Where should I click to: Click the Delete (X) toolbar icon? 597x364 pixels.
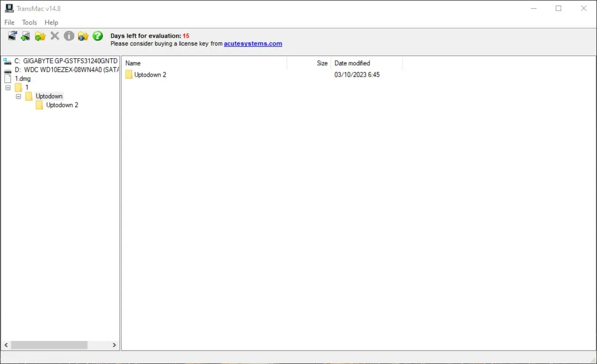[x=55, y=36]
